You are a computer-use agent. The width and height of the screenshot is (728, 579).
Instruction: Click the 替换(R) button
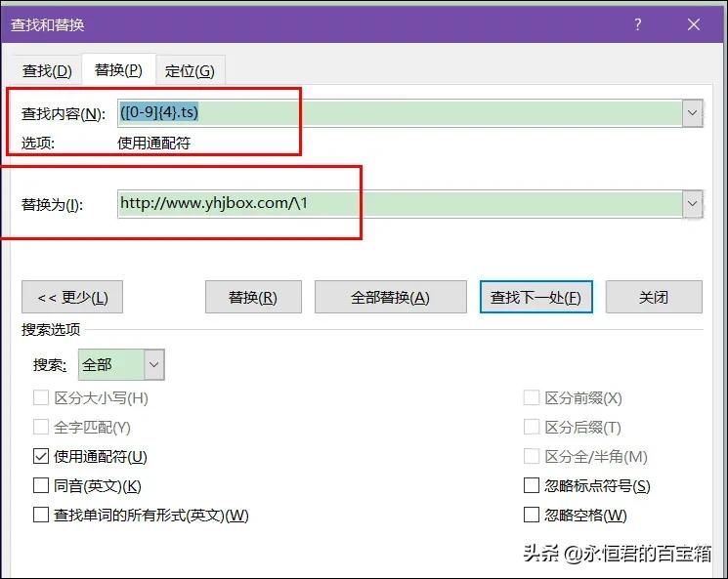pos(253,297)
